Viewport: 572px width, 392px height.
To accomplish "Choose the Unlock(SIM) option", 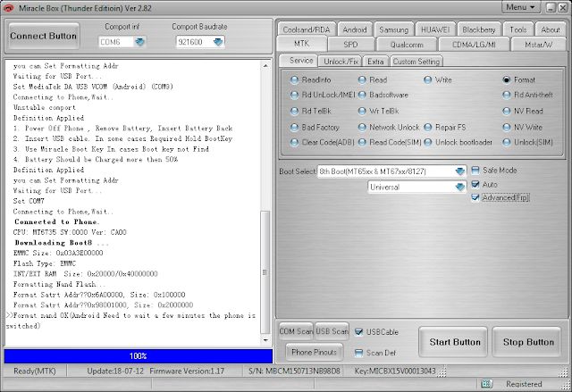I will click(x=507, y=143).
